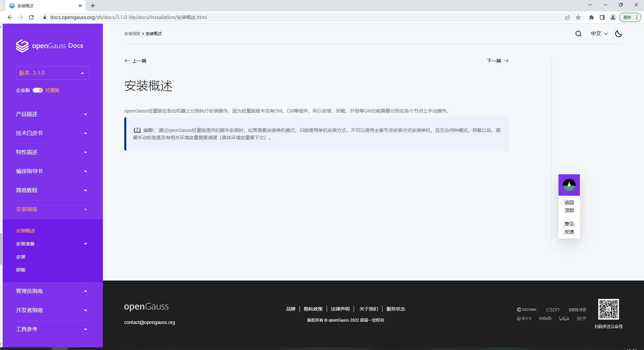Open the 服务状态 footer link

[396, 309]
